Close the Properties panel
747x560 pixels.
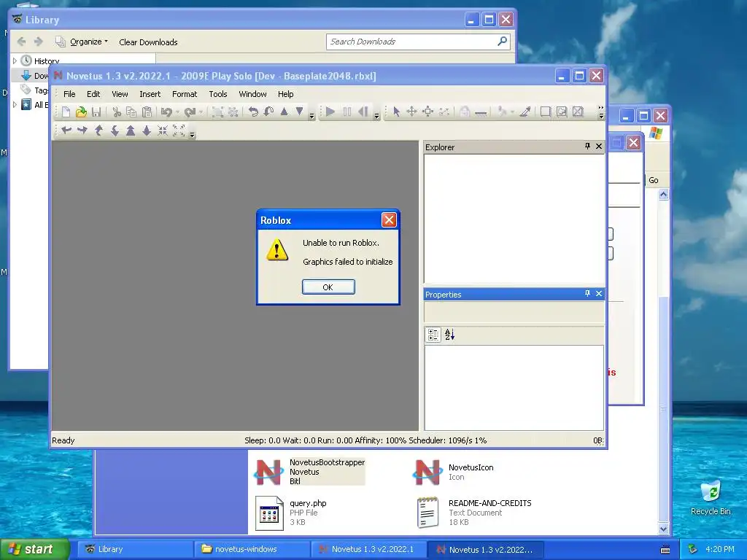point(599,293)
